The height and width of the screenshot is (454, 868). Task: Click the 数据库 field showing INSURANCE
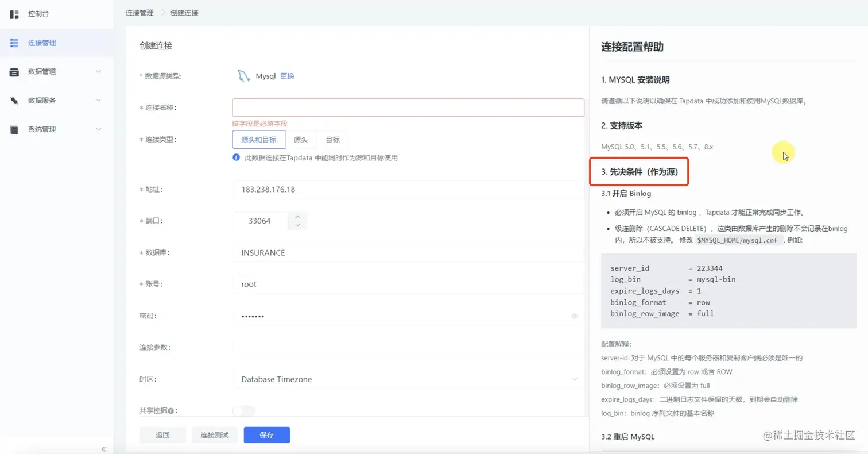point(408,252)
